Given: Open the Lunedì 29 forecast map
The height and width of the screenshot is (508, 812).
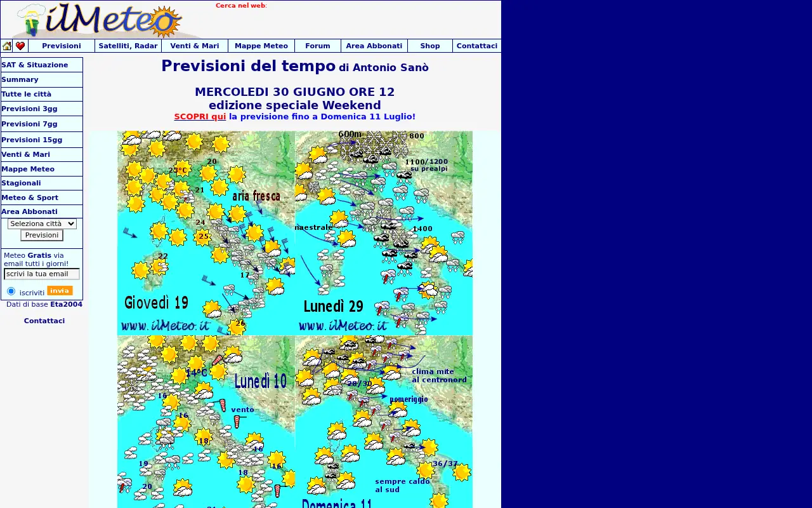Looking at the screenshot, I should pyautogui.click(x=384, y=233).
